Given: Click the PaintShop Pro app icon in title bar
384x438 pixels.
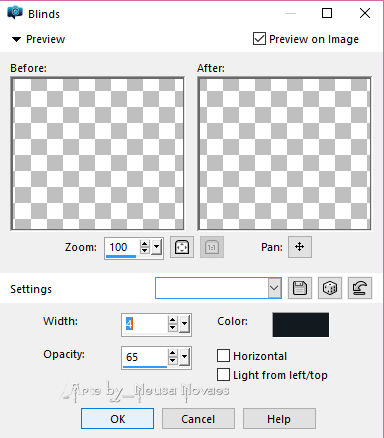Looking at the screenshot, I should [x=15, y=13].
